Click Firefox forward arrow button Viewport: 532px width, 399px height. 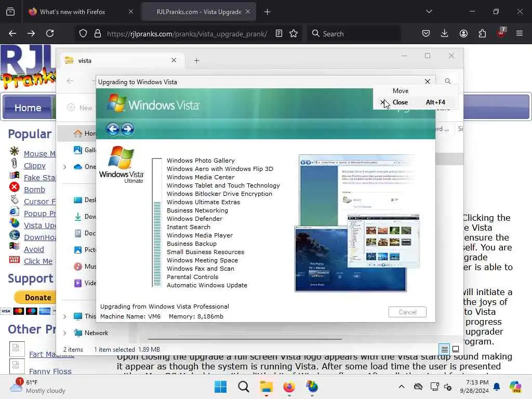point(31,33)
